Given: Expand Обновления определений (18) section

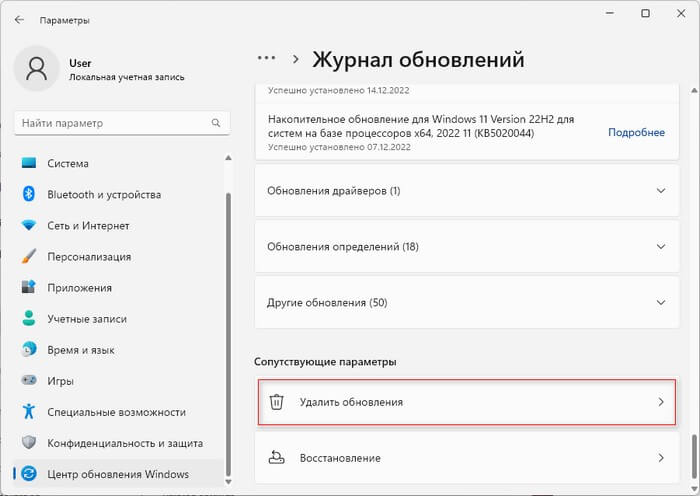Looking at the screenshot, I should [x=660, y=247].
